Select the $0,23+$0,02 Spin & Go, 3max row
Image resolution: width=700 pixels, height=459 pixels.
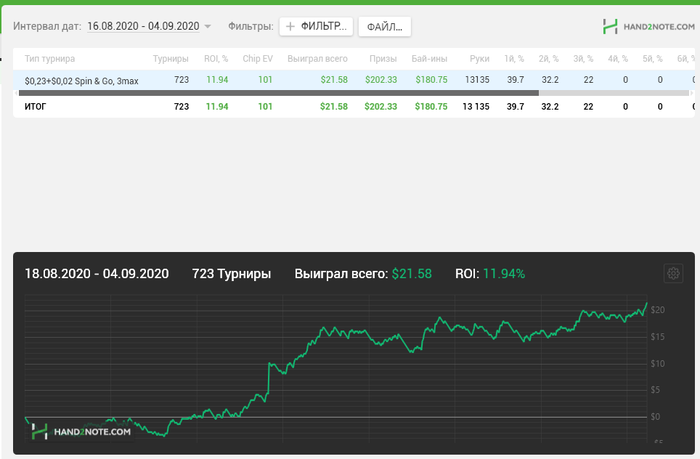354,80
